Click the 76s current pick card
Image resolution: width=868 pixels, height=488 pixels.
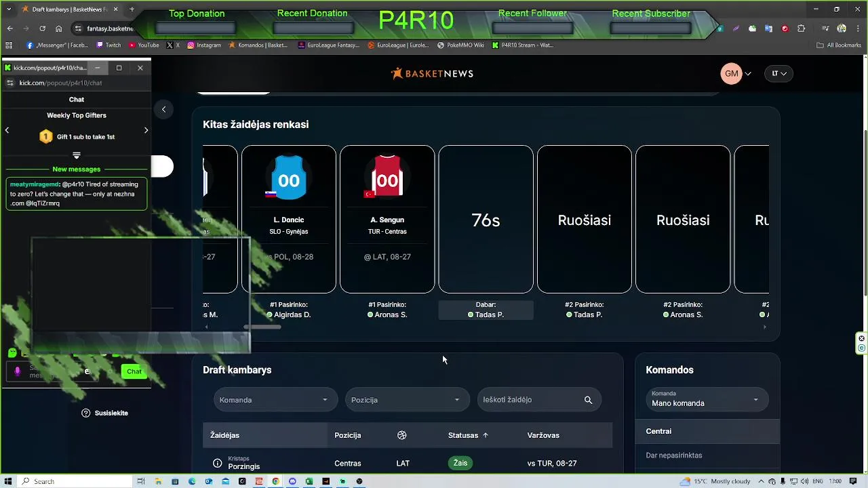pyautogui.click(x=486, y=219)
